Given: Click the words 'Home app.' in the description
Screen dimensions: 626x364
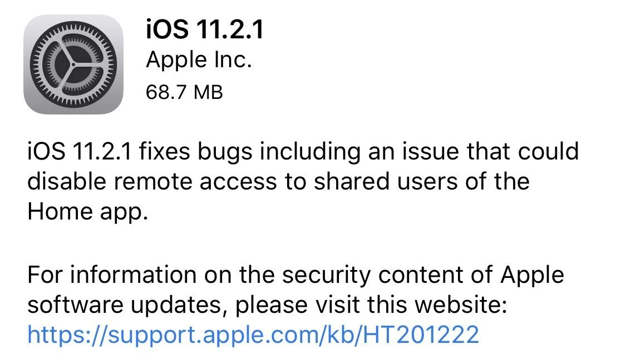Looking at the screenshot, I should [x=88, y=211].
